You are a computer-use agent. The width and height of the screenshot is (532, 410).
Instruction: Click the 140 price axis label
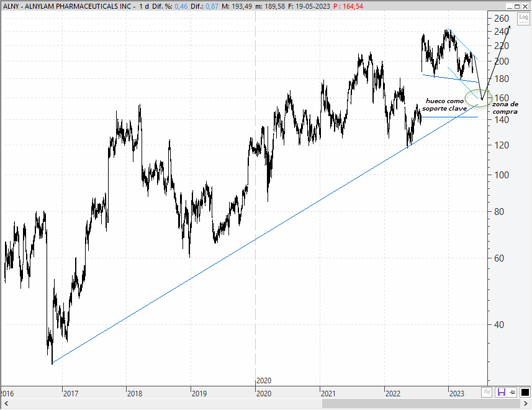point(502,119)
